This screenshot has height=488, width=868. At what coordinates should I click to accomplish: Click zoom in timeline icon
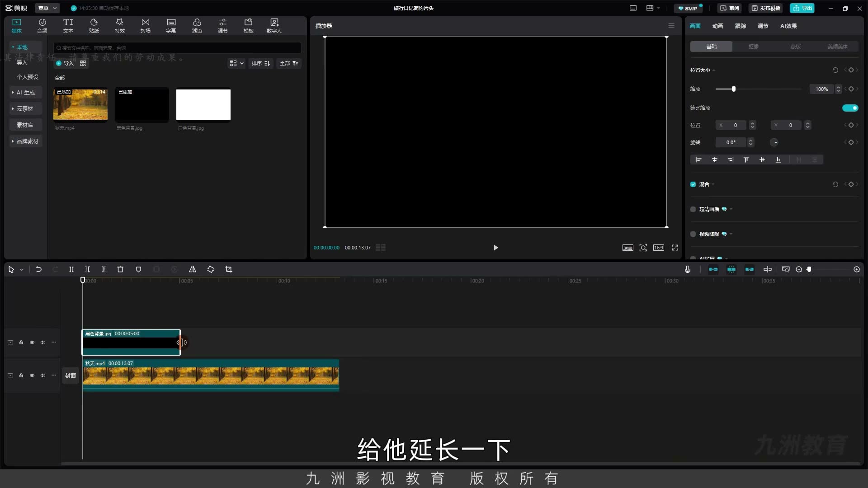tap(857, 269)
